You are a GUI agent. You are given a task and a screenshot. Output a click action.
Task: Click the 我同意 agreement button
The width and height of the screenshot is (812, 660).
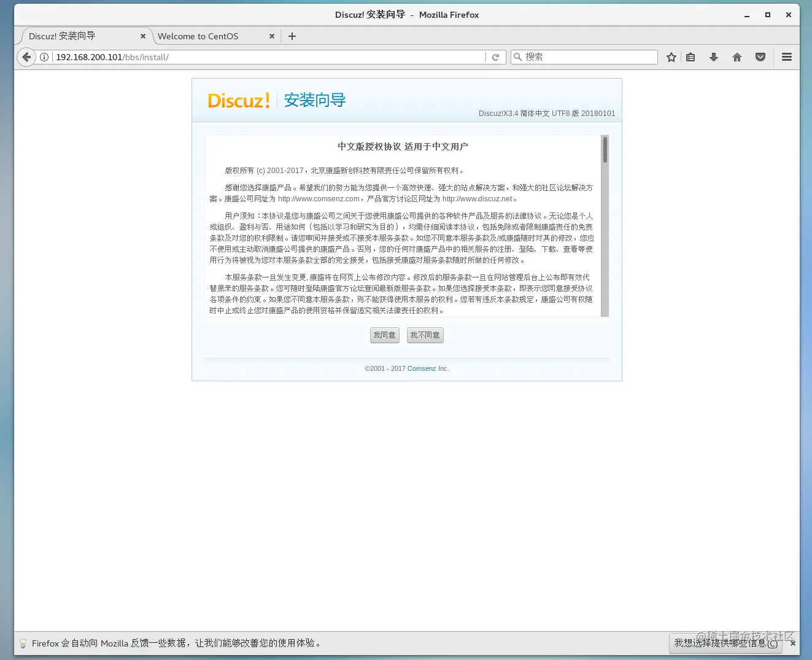coord(384,335)
